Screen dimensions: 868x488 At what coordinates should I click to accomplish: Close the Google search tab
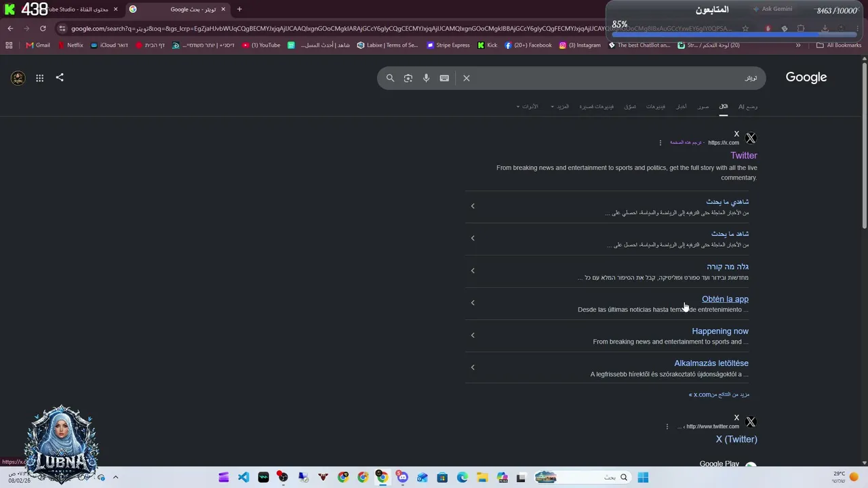[223, 9]
